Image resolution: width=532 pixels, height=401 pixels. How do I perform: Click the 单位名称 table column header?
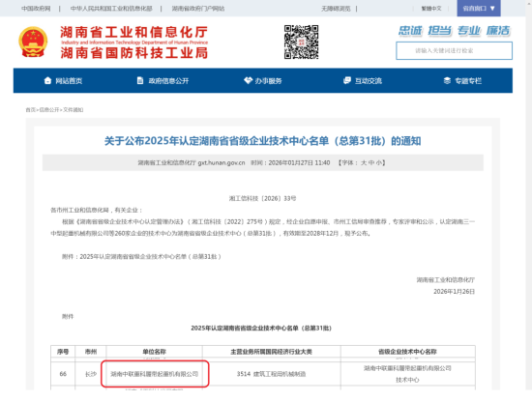click(155, 352)
